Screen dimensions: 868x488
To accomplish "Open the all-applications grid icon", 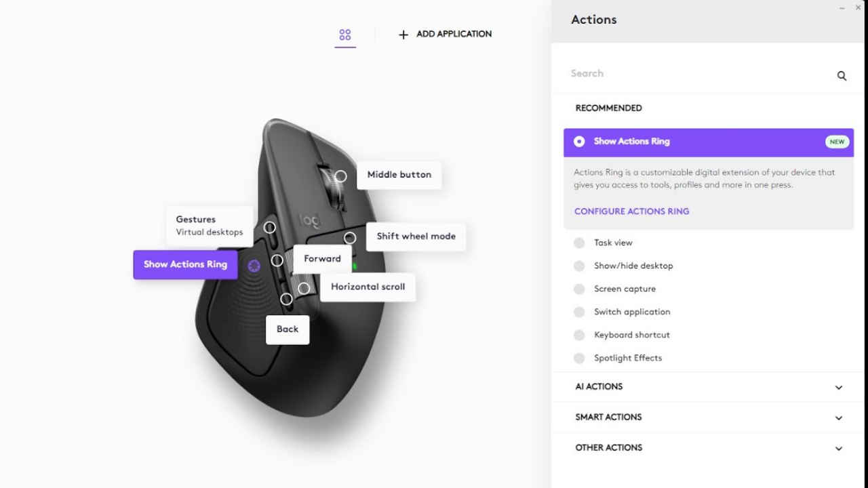I will [345, 35].
